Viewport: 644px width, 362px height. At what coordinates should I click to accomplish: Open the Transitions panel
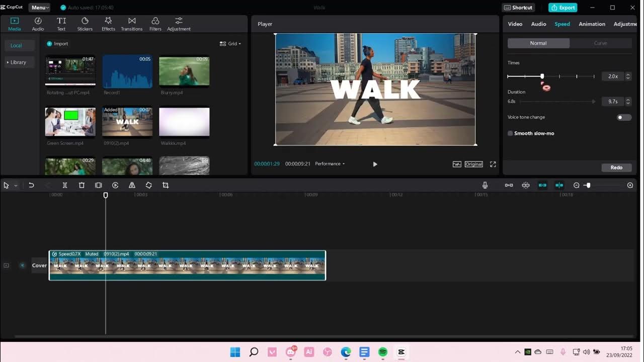coord(132,24)
